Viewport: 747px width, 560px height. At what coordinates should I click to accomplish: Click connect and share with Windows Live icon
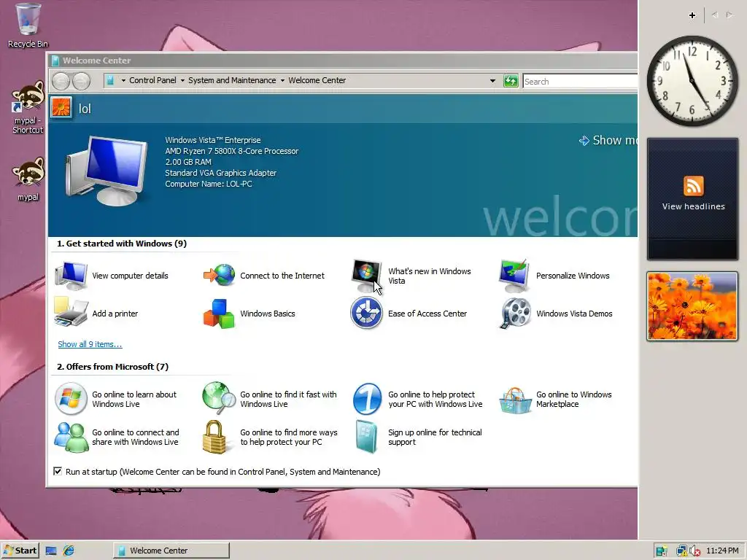(x=71, y=437)
